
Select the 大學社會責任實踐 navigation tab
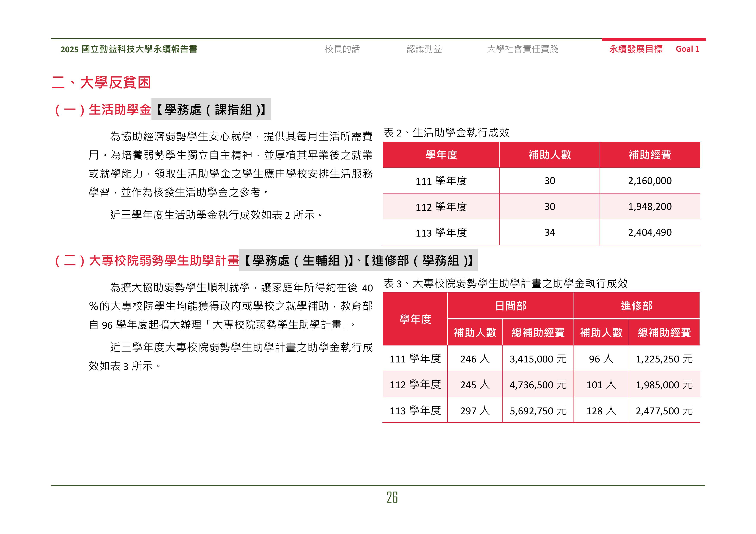pos(522,49)
